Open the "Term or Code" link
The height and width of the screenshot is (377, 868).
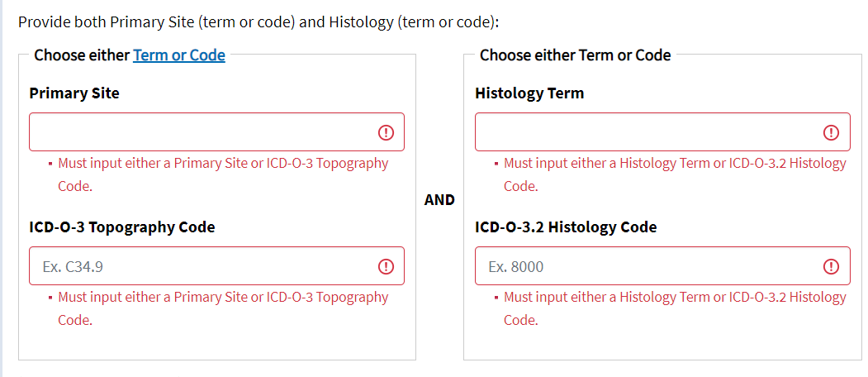179,55
